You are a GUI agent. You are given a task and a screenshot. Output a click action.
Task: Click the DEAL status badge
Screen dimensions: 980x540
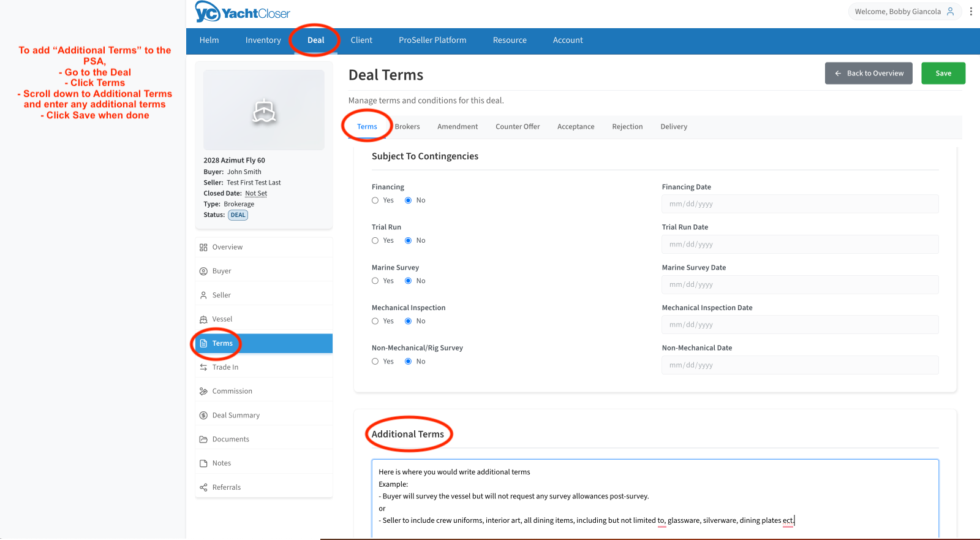[x=238, y=215]
